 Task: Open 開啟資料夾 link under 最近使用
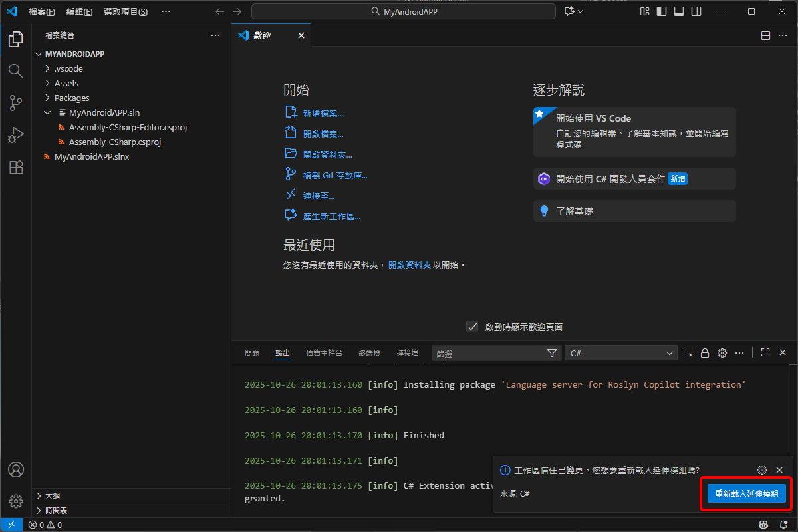click(410, 264)
